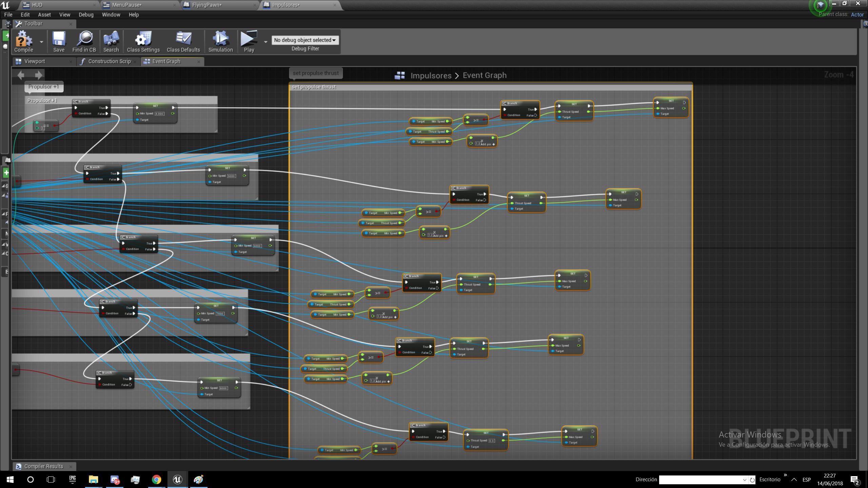Click the Actor parent class link

point(857,15)
